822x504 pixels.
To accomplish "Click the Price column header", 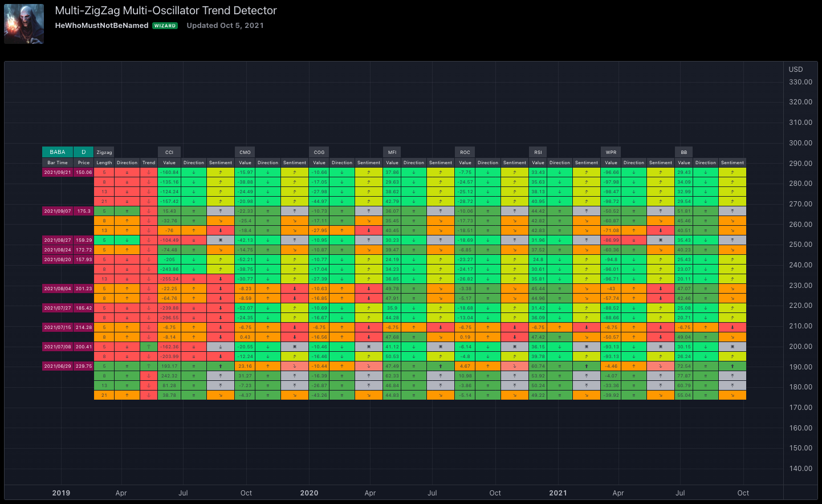I will [x=84, y=162].
